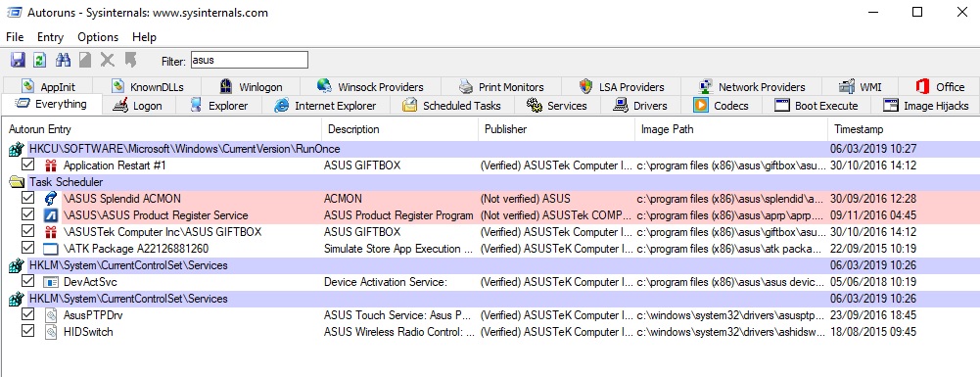Viewport: 980px width, 377px height.
Task: Click the DevActSvc entry icon
Action: (x=51, y=282)
